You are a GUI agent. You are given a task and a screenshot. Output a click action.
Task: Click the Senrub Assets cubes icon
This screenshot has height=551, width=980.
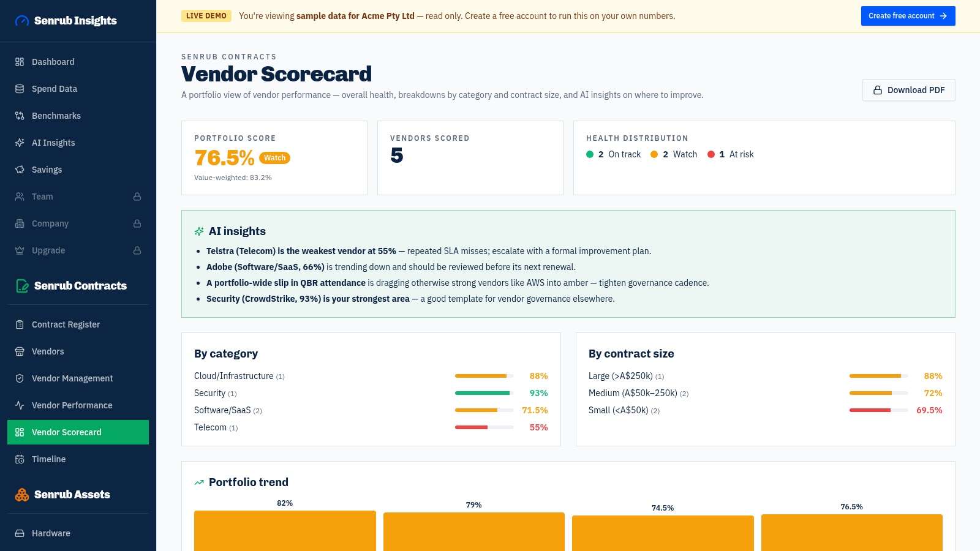(22, 495)
